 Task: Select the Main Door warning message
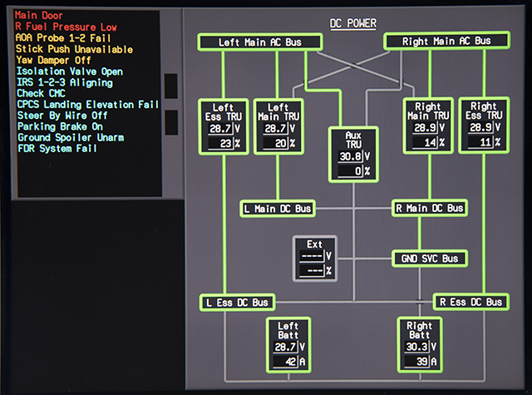point(38,15)
